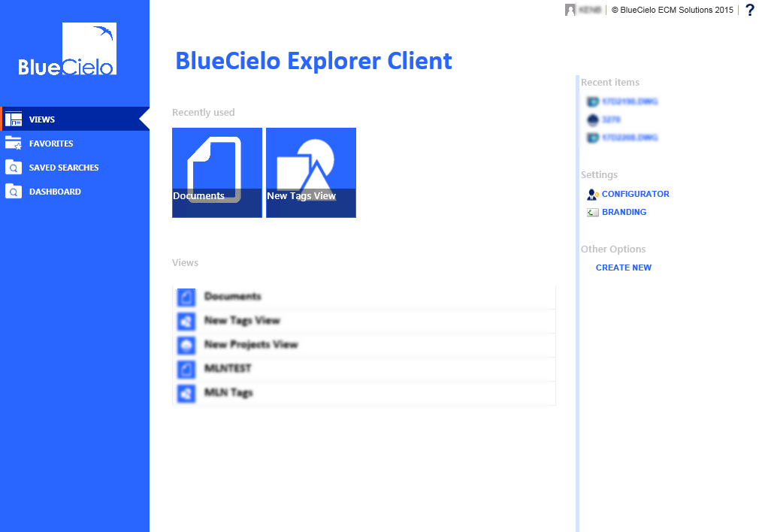Select MLNTEST in the Views list

364,370
